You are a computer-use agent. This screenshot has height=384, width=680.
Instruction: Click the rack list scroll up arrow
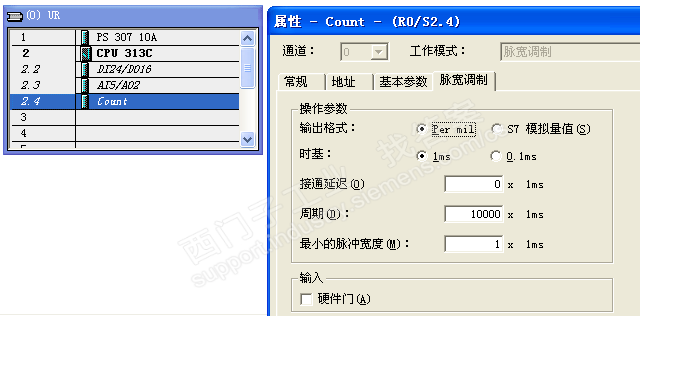tap(248, 38)
